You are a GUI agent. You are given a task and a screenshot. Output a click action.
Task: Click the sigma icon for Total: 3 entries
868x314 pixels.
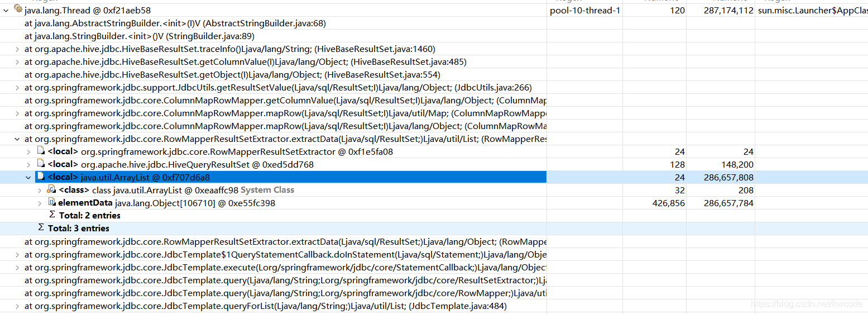(41, 228)
